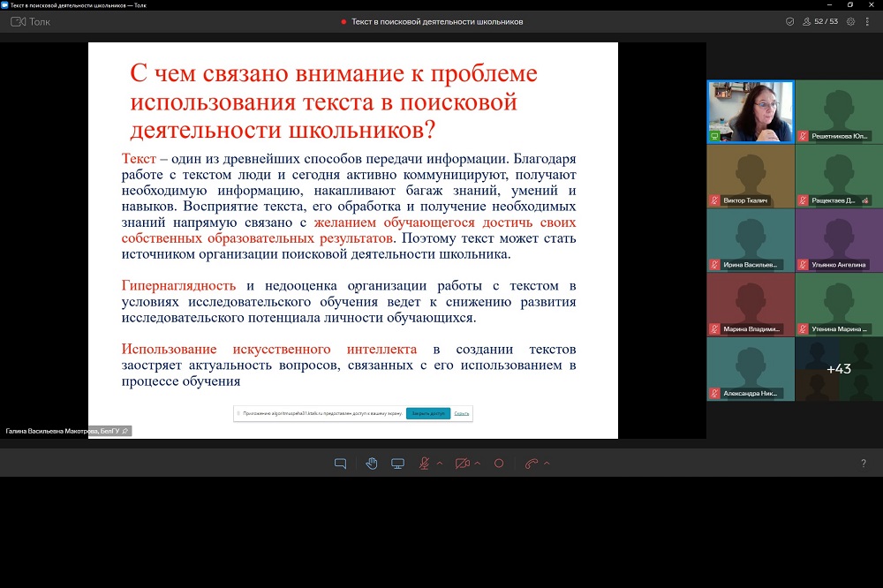Start screen sharing with monitor icon
The width and height of the screenshot is (883, 588).
coord(398,464)
